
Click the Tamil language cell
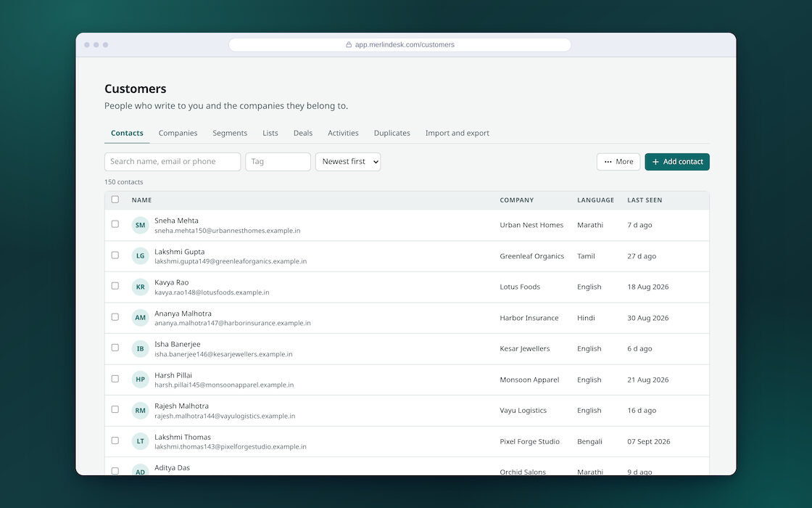click(587, 256)
